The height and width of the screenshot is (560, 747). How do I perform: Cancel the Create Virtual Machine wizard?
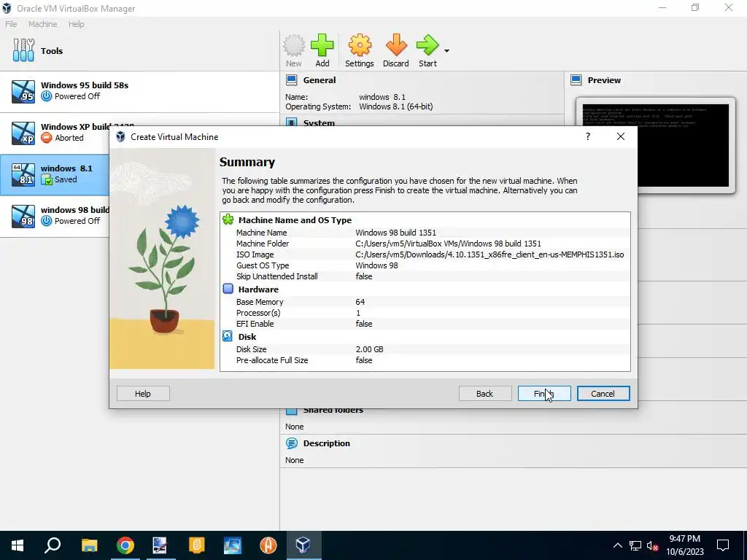(x=603, y=393)
